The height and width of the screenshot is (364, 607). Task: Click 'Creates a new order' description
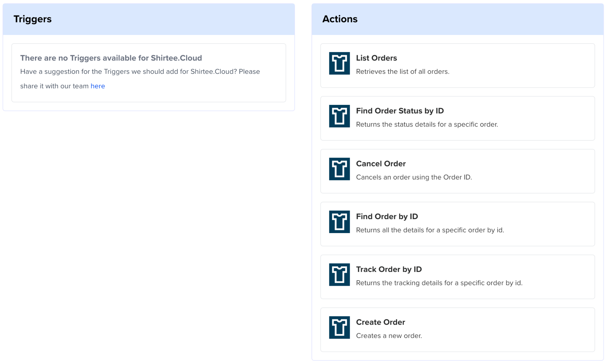(389, 336)
